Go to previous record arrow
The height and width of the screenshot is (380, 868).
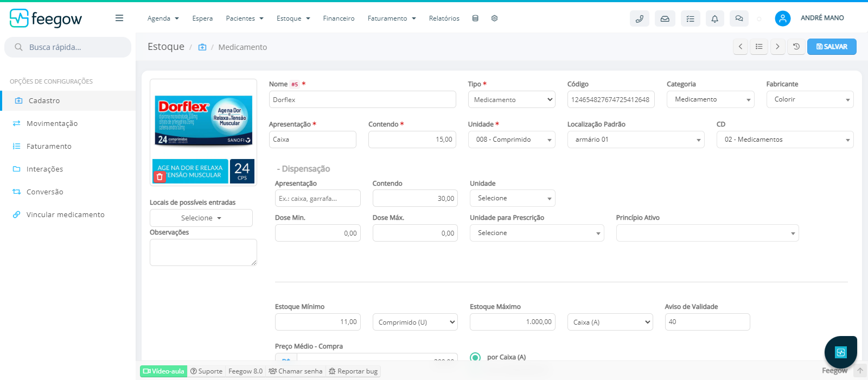pos(741,47)
